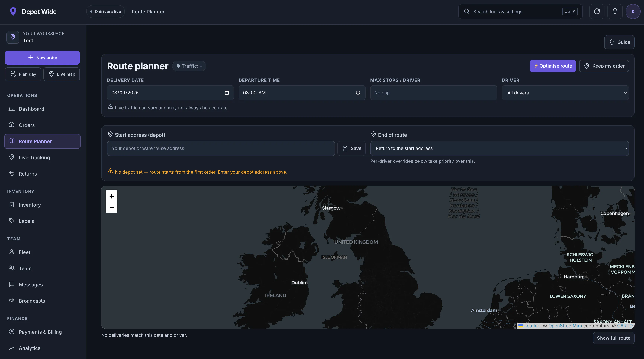Image resolution: width=644 pixels, height=359 pixels.
Task: Click the Plan day button
Action: [23, 74]
